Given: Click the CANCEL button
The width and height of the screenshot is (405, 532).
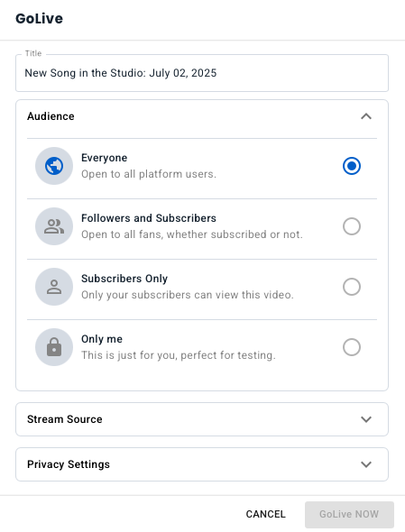Looking at the screenshot, I should (265, 514).
